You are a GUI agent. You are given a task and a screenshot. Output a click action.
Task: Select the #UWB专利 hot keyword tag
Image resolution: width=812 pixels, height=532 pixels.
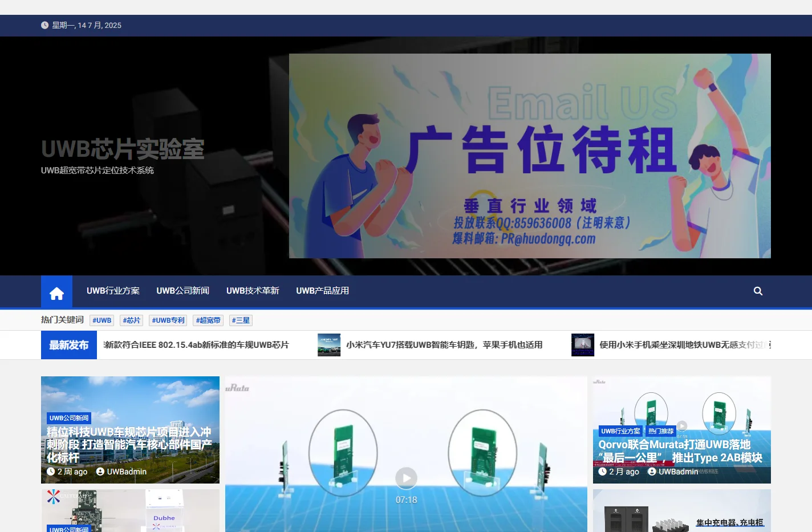tap(168, 320)
